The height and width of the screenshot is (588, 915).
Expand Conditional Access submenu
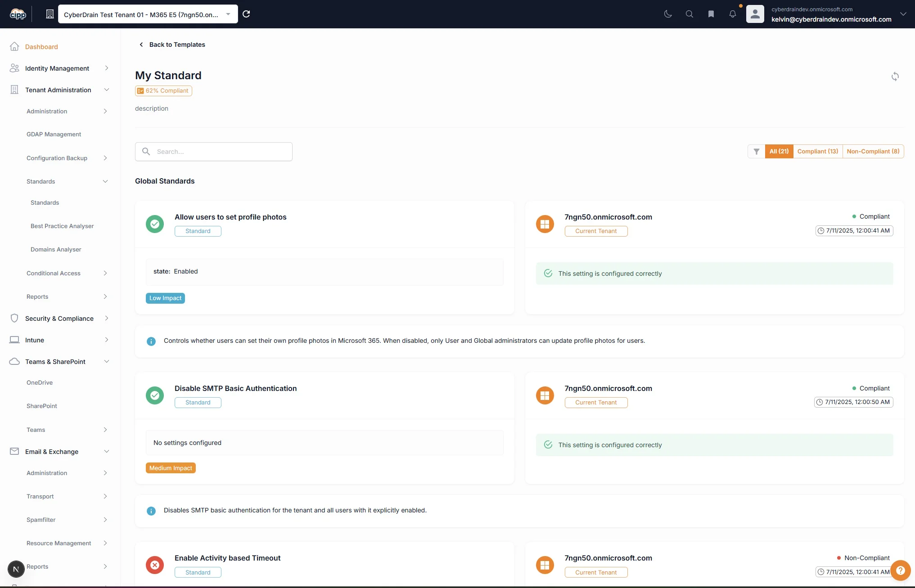pos(67,273)
